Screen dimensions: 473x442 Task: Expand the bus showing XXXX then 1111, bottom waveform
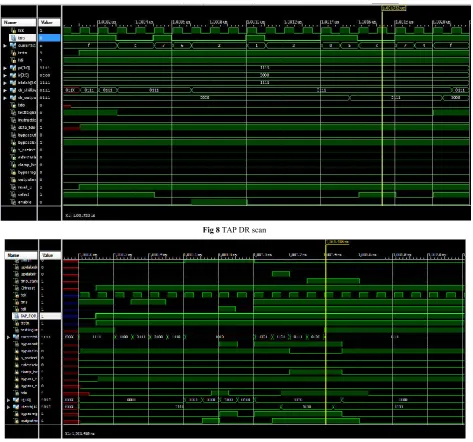[x=9, y=337]
